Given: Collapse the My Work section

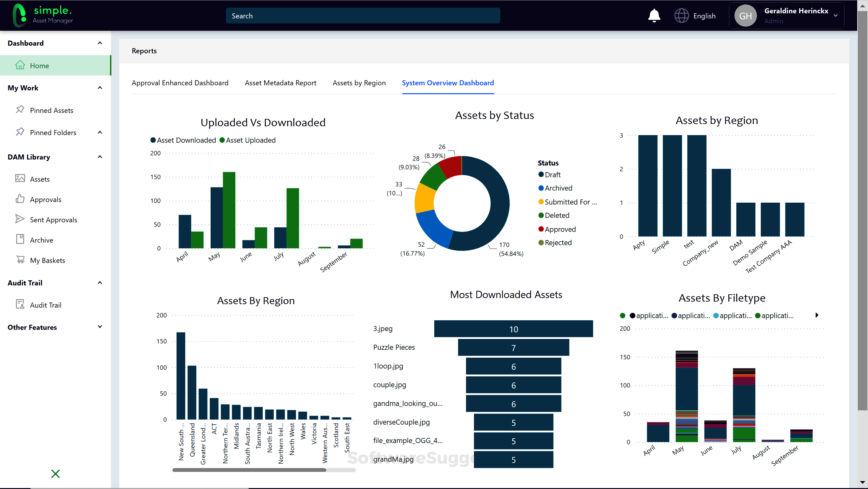Looking at the screenshot, I should [x=100, y=88].
